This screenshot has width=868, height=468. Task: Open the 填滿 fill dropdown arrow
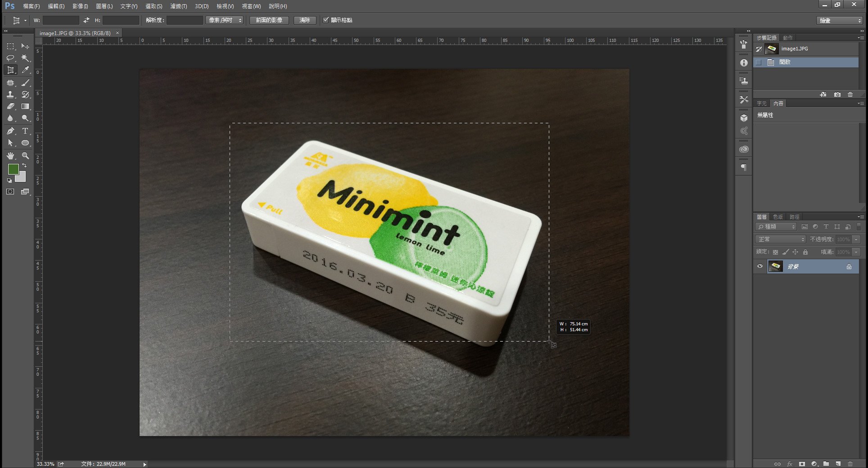(x=856, y=252)
